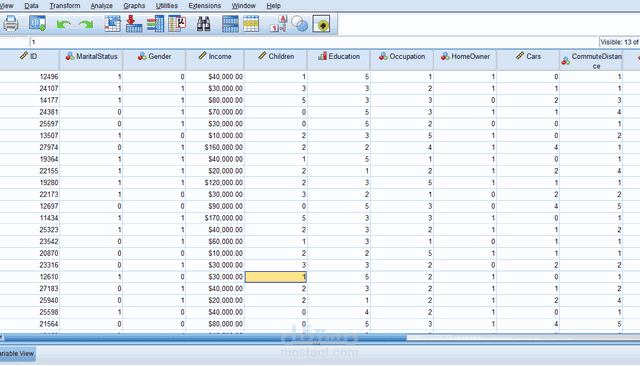Click the Occupation cell in row 20870
This screenshot has height=366, width=640.
click(402, 253)
